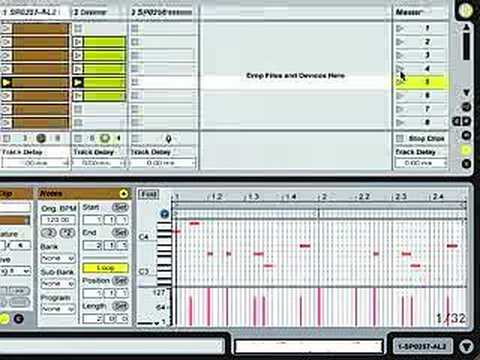
Task: Click the Set button next to Start
Action: pos(120,207)
